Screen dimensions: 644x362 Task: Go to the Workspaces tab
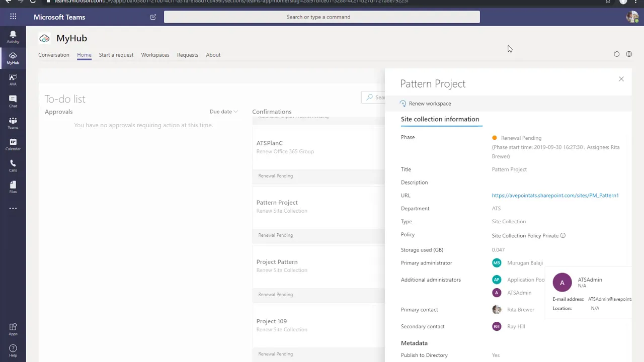point(155,55)
